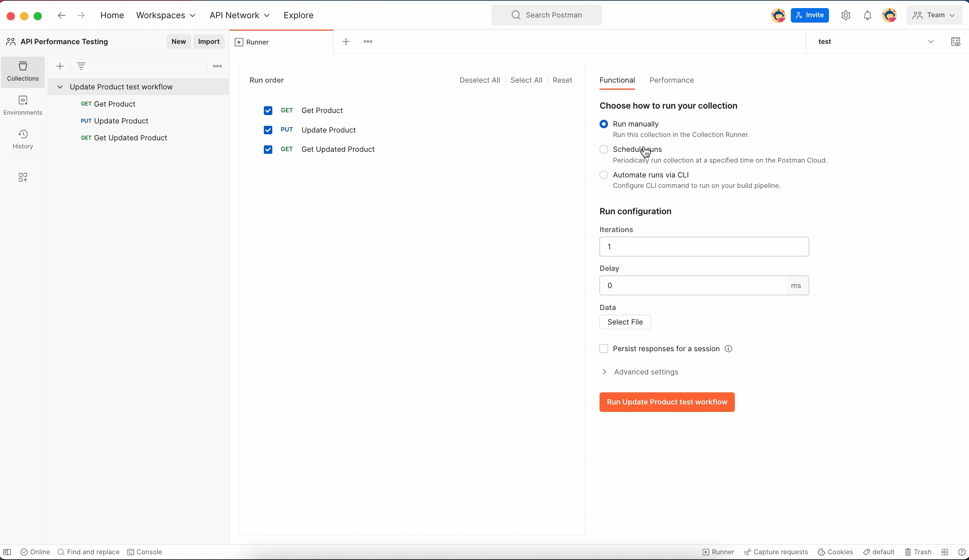Select the Run manually option
Viewport: 969px width, 560px height.
[x=604, y=124]
